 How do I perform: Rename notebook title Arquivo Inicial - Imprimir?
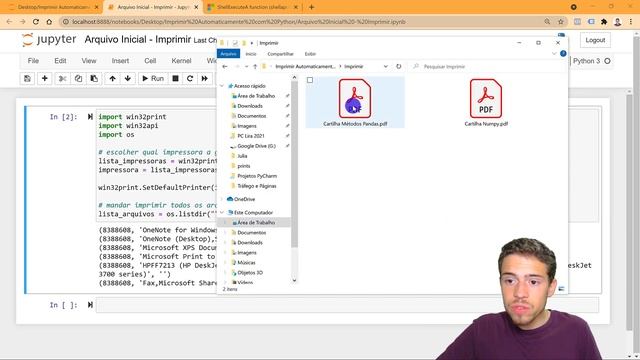pos(138,40)
